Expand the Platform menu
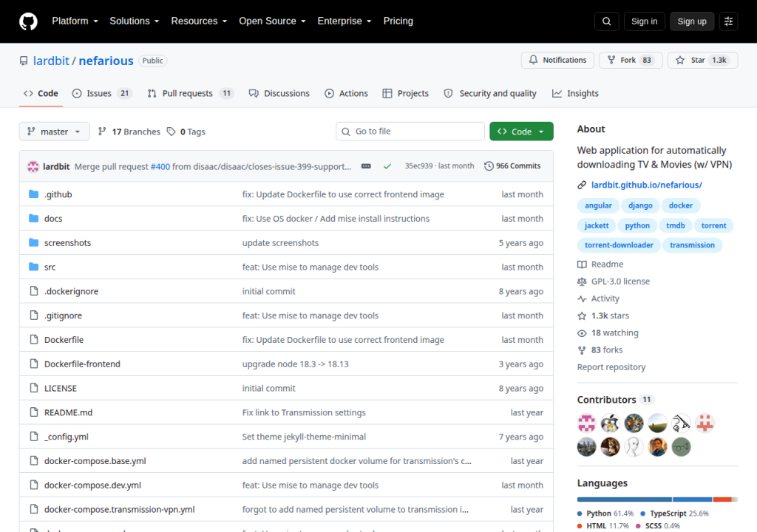757x532 pixels. tap(75, 21)
